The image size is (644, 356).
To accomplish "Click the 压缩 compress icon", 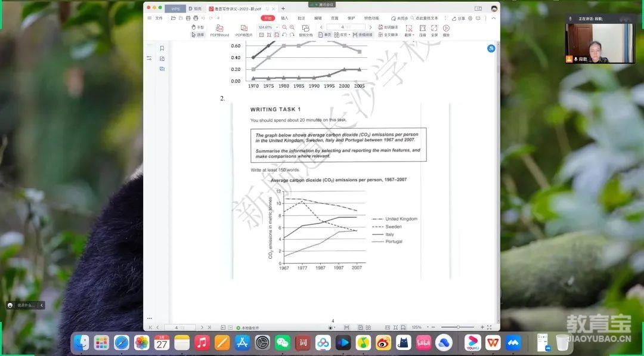I will click(x=422, y=31).
